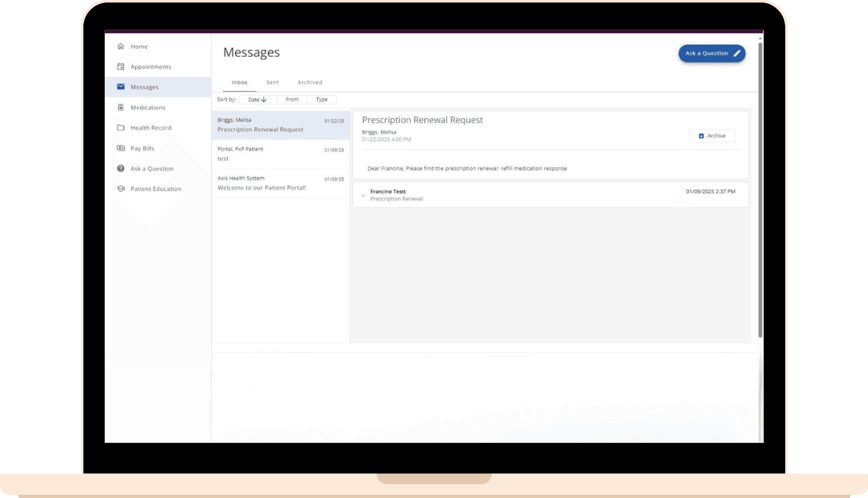Click the Home house icon in sidebar
This screenshot has width=868, height=498.
(121, 47)
